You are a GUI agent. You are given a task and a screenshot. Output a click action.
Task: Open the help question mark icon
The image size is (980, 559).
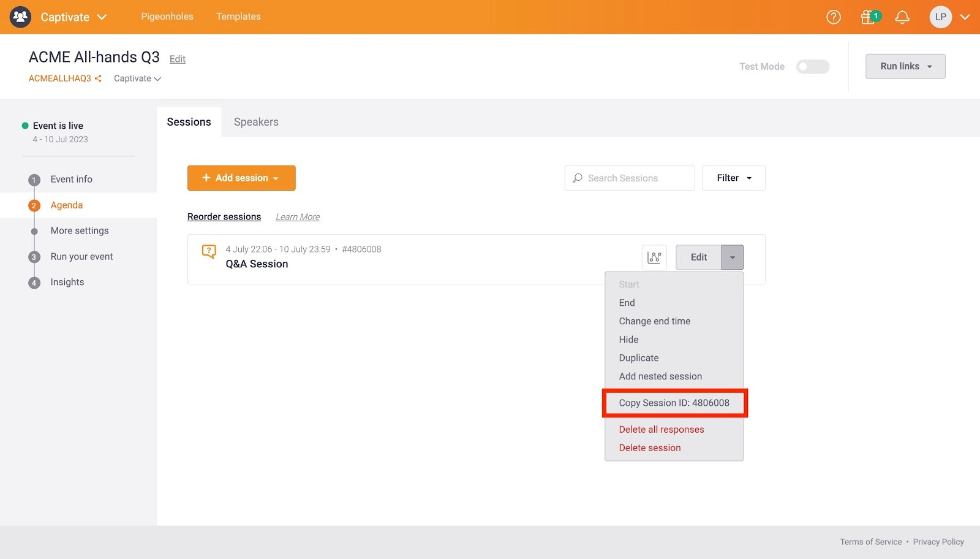coord(833,17)
